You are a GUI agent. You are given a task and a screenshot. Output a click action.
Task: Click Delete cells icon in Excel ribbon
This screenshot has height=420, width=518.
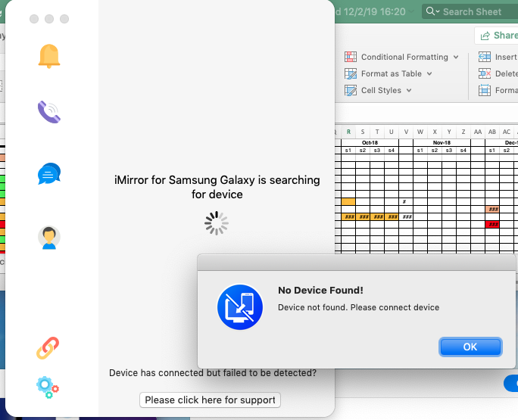(x=485, y=73)
